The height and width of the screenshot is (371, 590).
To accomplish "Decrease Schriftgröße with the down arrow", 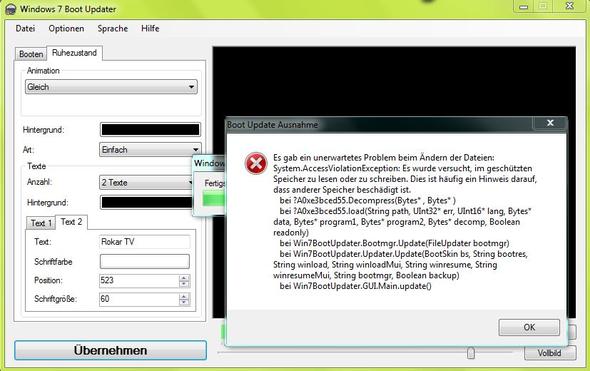I will pos(184,303).
